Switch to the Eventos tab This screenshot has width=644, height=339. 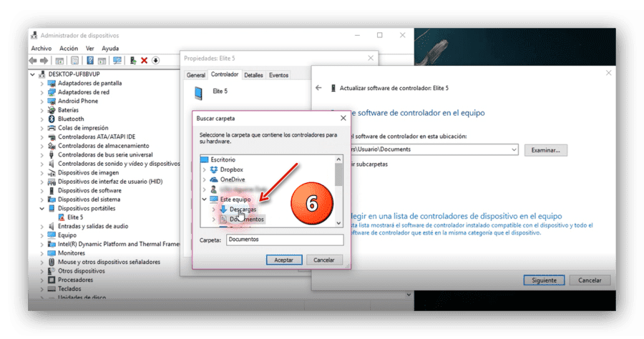pos(278,75)
